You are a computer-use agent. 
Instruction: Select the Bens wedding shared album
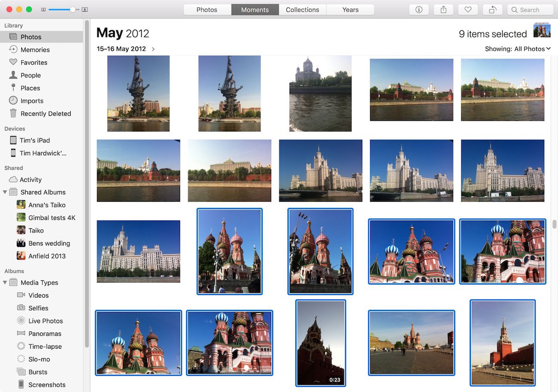point(48,243)
